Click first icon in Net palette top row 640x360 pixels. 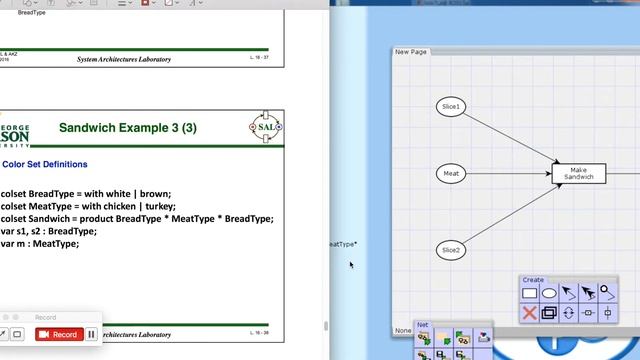pos(424,338)
